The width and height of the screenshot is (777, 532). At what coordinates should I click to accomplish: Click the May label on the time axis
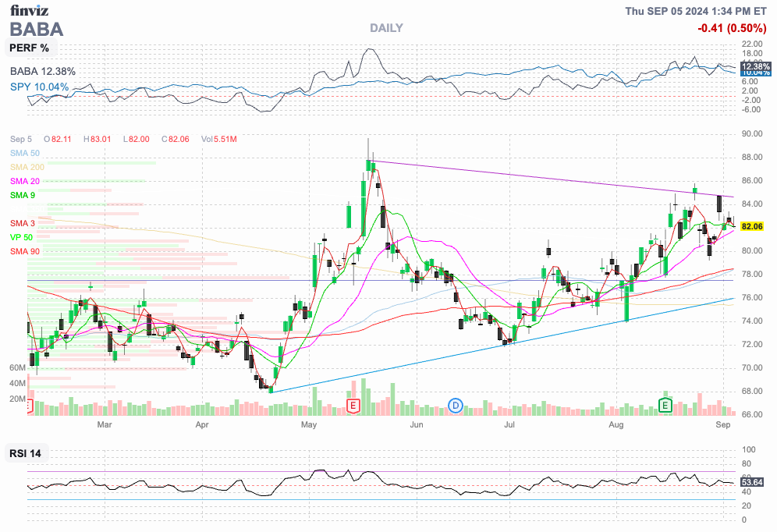[309, 424]
